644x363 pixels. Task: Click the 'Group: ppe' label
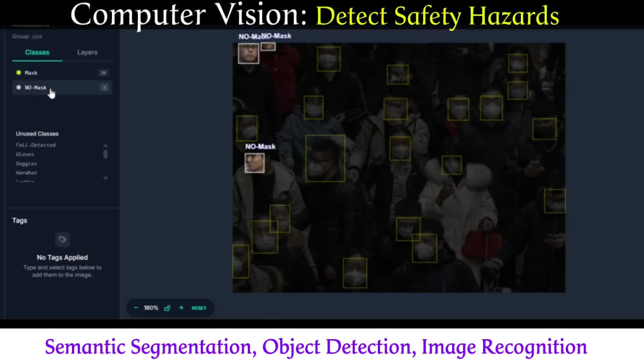(27, 36)
